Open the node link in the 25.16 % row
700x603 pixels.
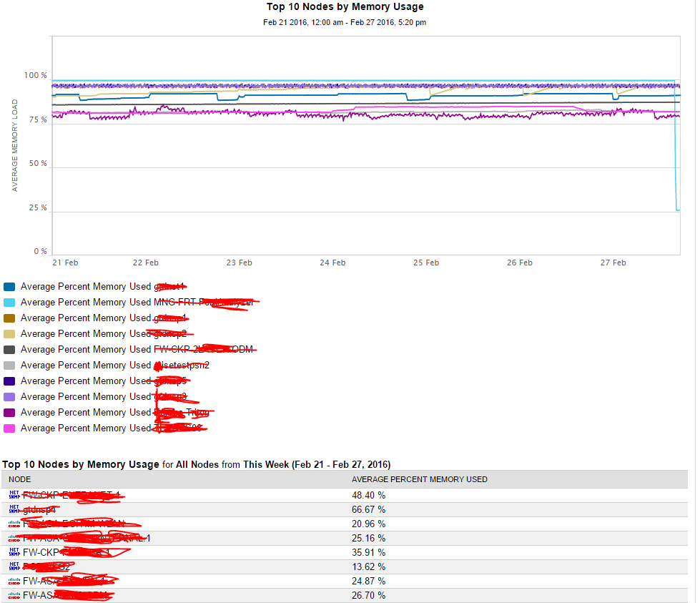point(87,538)
